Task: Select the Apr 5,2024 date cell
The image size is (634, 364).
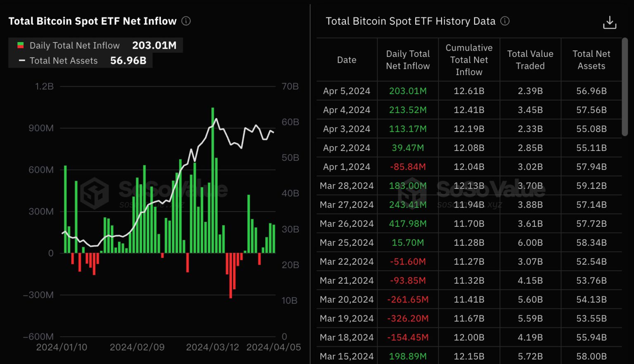Action: pyautogui.click(x=347, y=91)
